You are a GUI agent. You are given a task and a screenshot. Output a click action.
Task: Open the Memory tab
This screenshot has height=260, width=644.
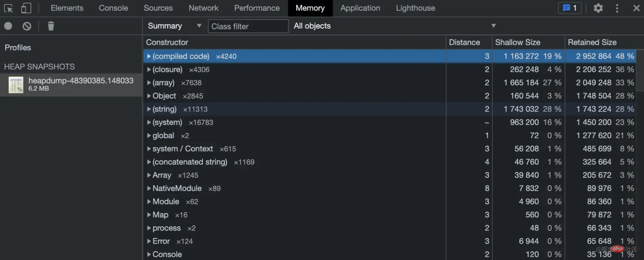point(310,8)
